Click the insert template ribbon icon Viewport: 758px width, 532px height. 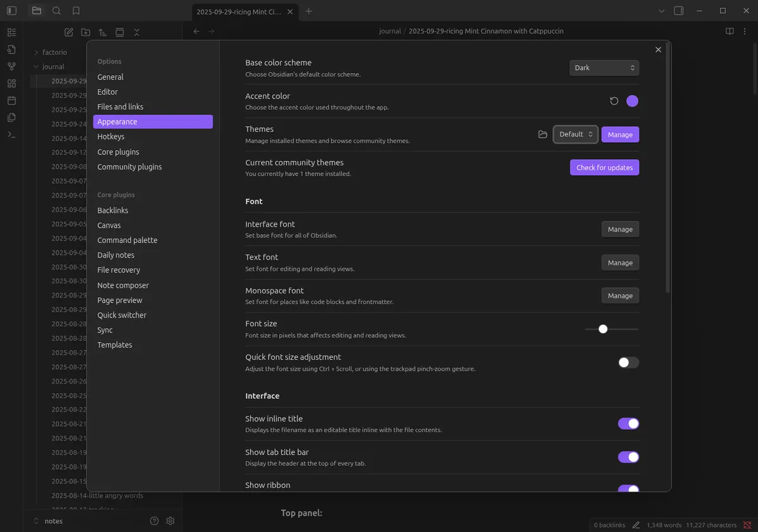point(11,117)
